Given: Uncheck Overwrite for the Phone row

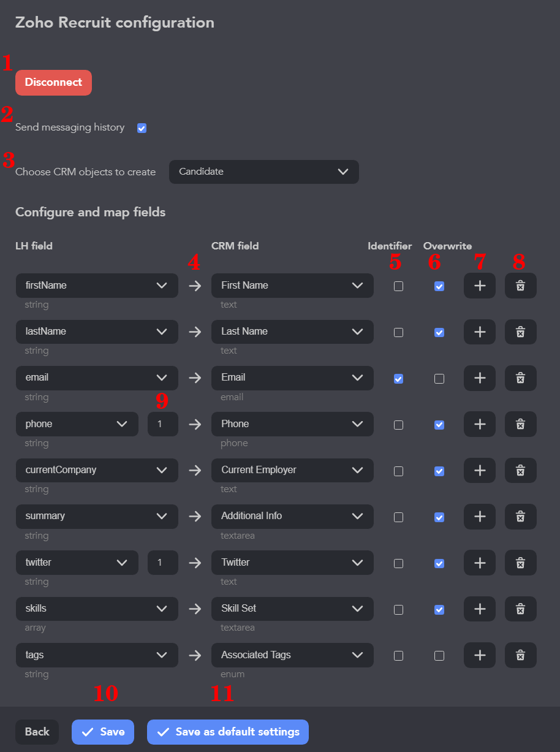Looking at the screenshot, I should (439, 425).
